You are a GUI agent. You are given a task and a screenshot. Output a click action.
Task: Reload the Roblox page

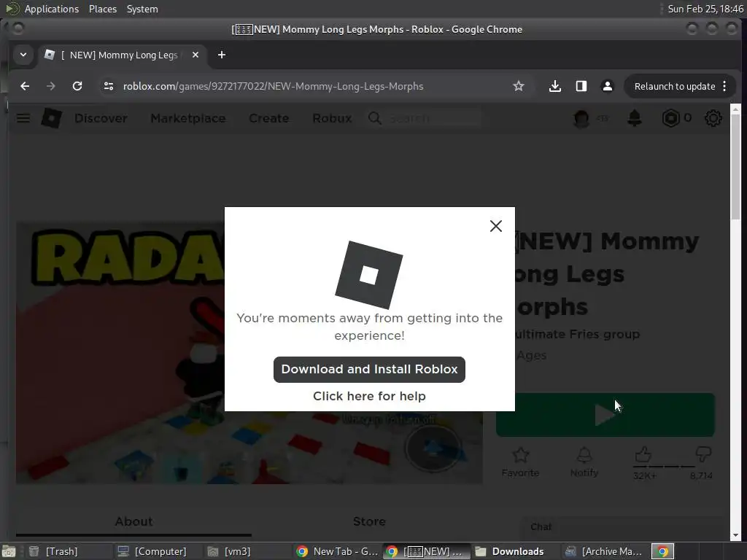[x=77, y=86]
